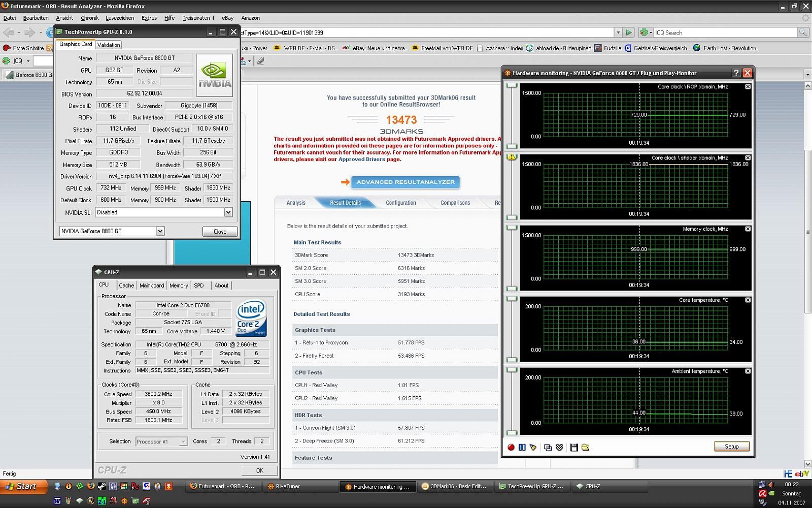Click the green Go arrow next to address bar
812x508 pixels.
coord(629,33)
